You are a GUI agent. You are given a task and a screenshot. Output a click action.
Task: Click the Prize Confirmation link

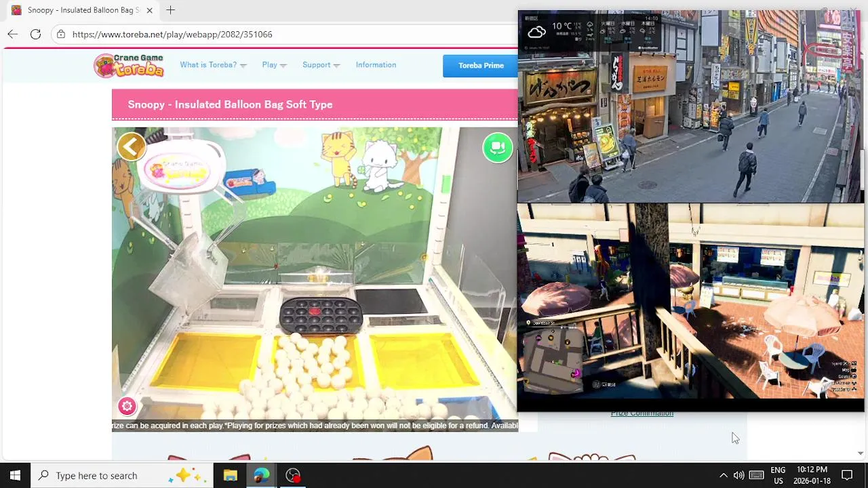[642, 413]
